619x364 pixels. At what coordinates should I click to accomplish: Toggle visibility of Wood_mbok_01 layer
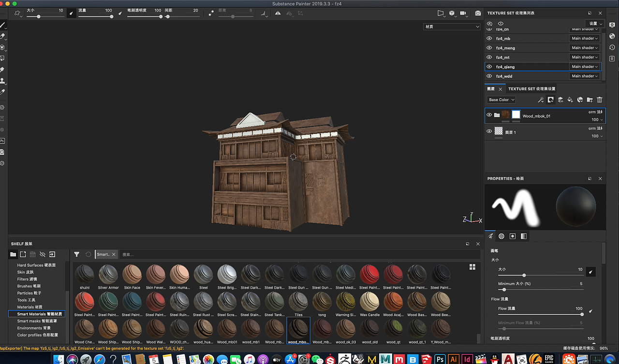pyautogui.click(x=489, y=115)
